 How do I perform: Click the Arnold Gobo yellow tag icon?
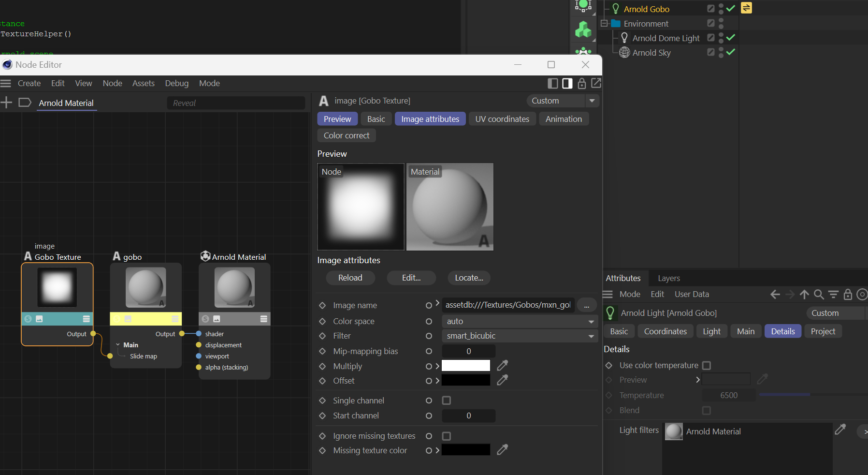tap(747, 8)
